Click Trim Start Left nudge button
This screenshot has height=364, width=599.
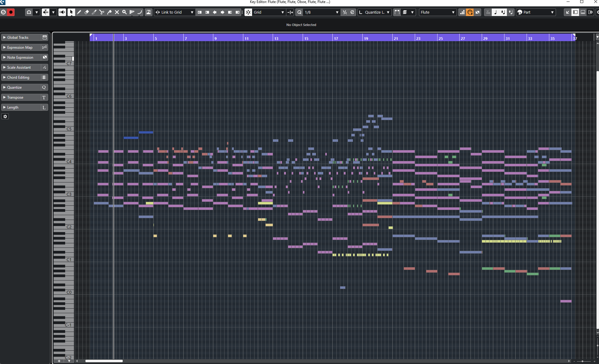[x=200, y=12]
